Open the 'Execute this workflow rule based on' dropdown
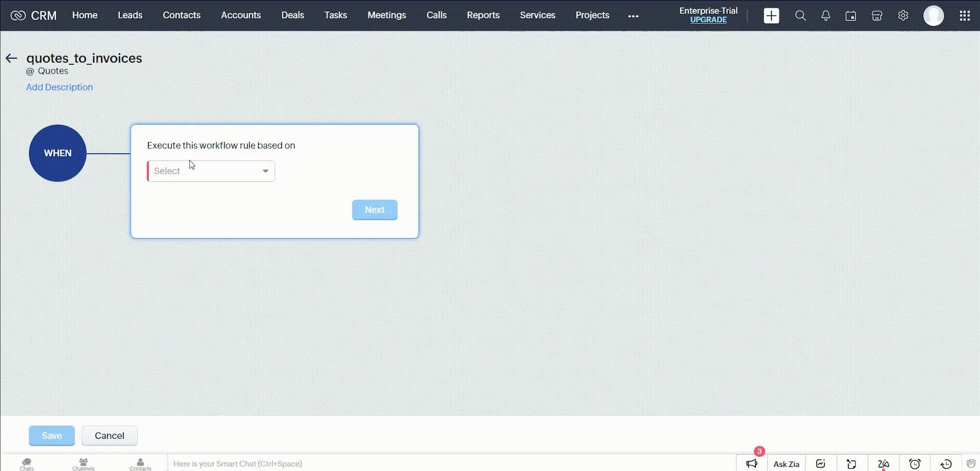The height and width of the screenshot is (471, 980). pyautogui.click(x=211, y=171)
